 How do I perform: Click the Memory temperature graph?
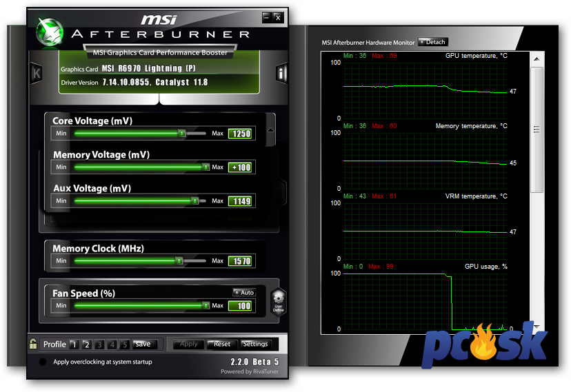425,161
